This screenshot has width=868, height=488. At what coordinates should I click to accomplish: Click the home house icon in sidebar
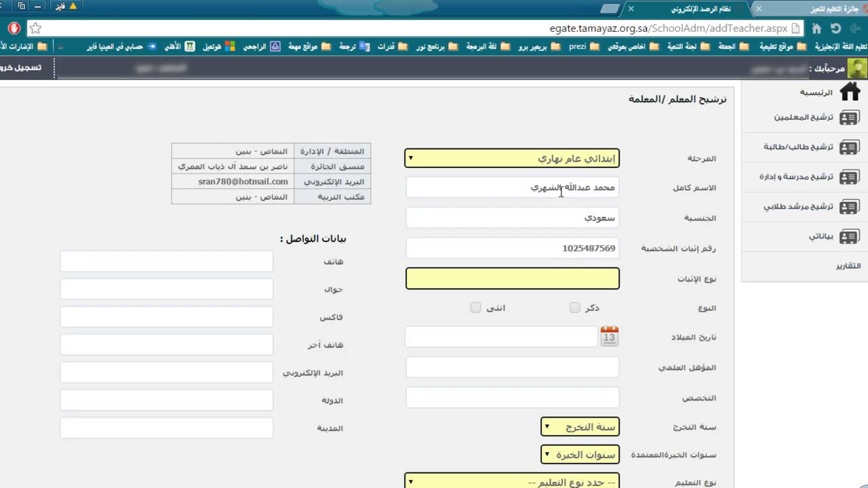(x=849, y=91)
